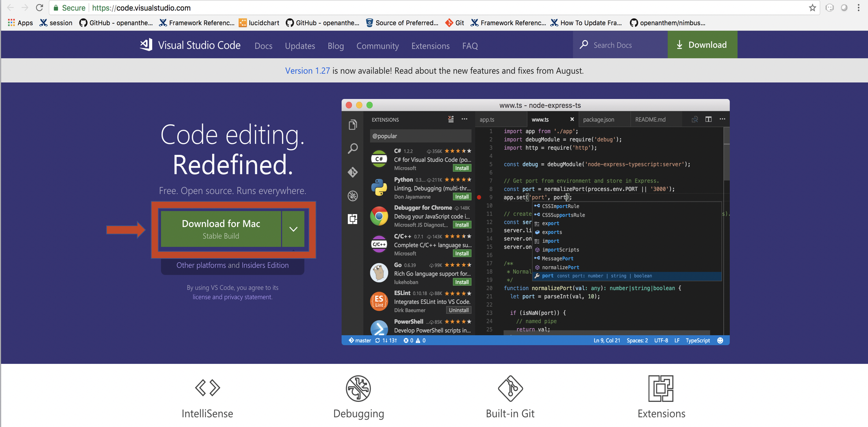Click the search magnifier icon in navbar
This screenshot has height=427, width=868.
tap(584, 45)
